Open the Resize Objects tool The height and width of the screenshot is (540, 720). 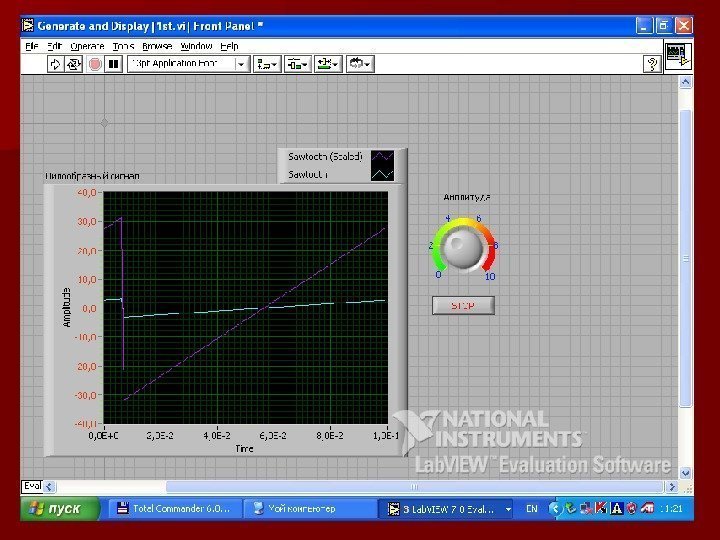328,64
